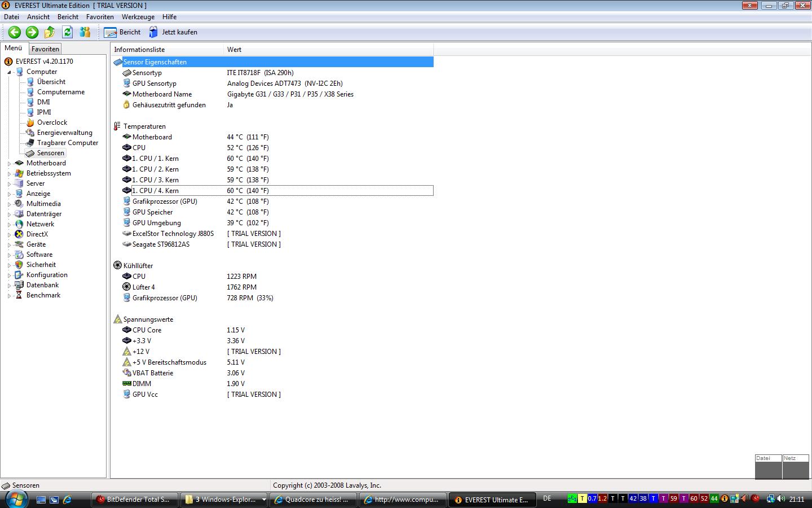Refresh the sensor readings via toolbar icon
The height and width of the screenshot is (508, 812).
[x=68, y=32]
